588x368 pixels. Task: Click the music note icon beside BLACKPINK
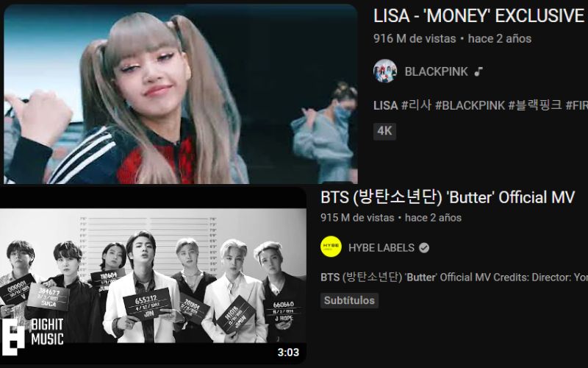478,71
